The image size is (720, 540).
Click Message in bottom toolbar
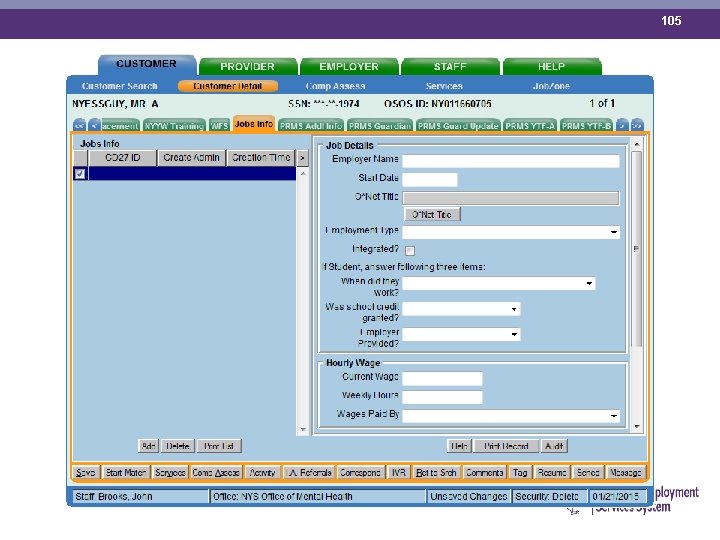625,472
